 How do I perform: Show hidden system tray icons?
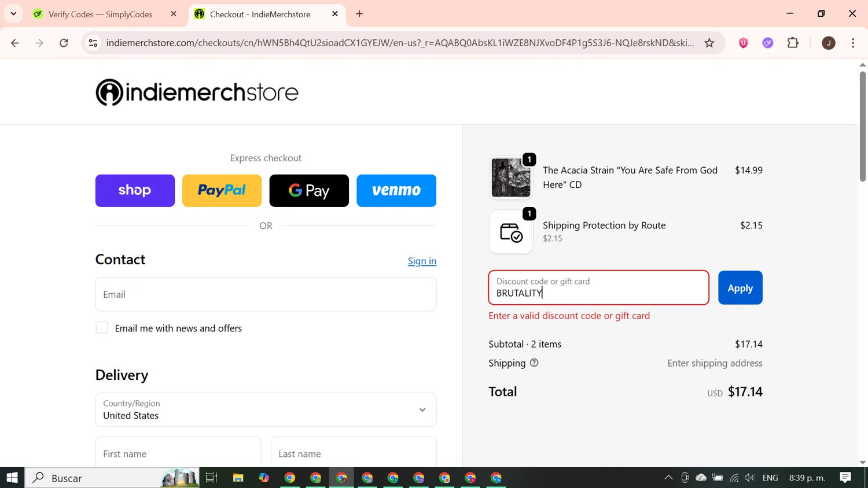pos(668,478)
